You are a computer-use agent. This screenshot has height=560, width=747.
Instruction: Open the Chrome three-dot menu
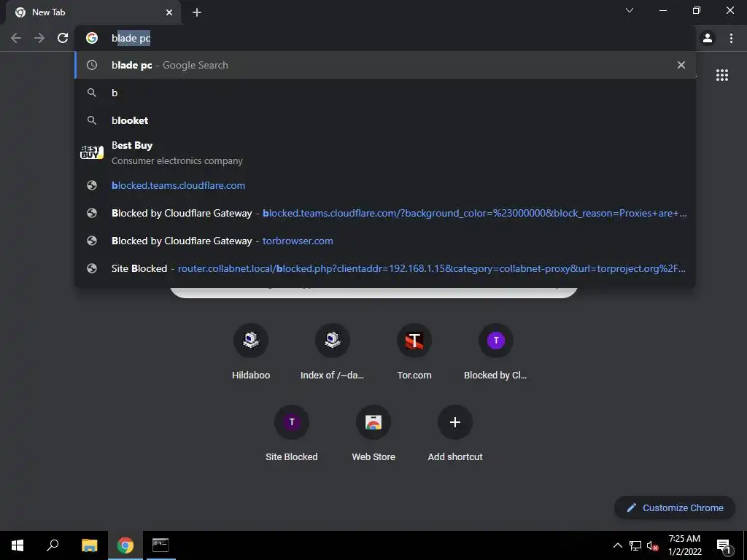point(731,38)
